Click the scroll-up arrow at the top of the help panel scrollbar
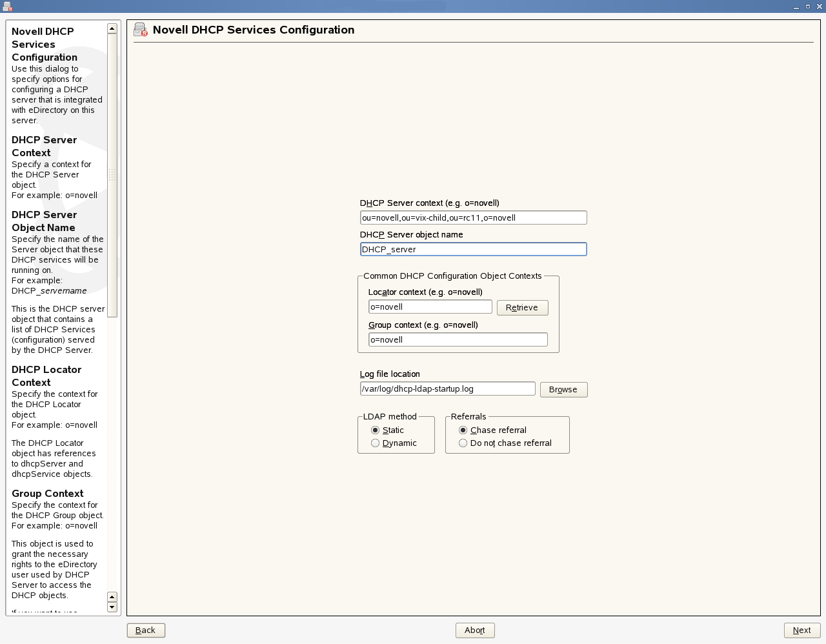The width and height of the screenshot is (826, 644). (112, 29)
